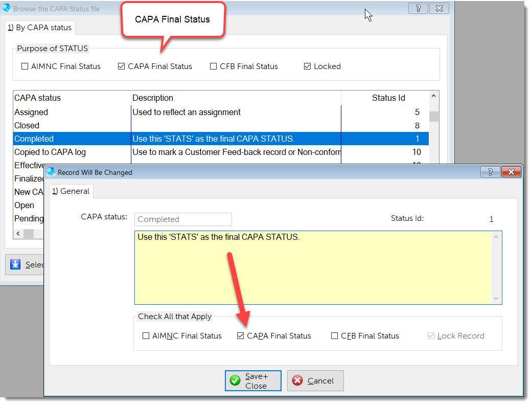Enable AIMNC Final Status in dialog
This screenshot has width=532, height=405.
(146, 336)
